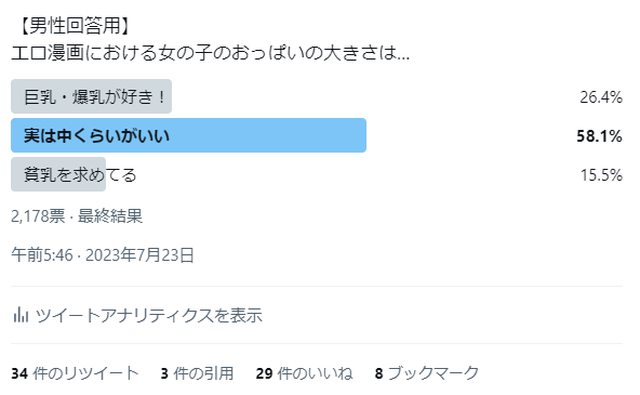Click the gray bar behind 巨乳・爆乳 option
This screenshot has height=395, width=640.
pos(91,96)
